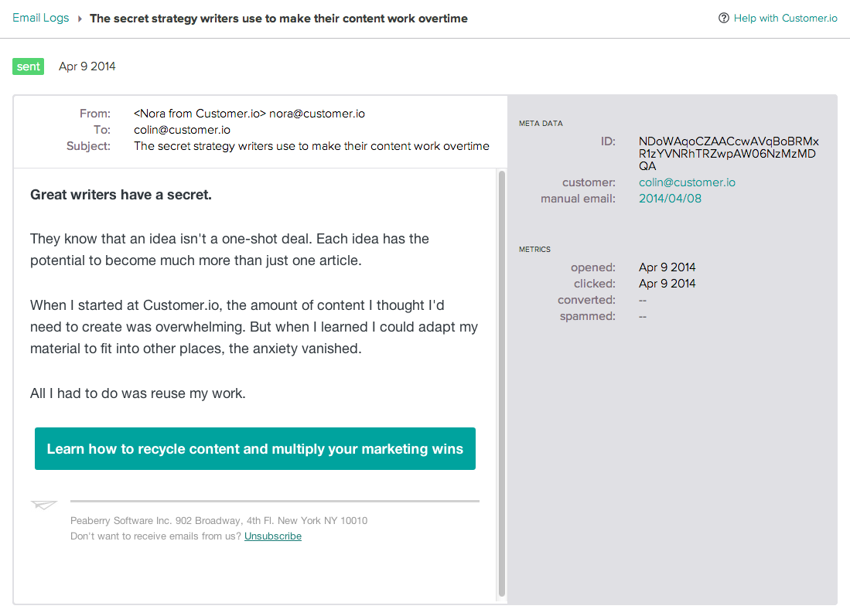Click the clicked date Apr 9 2014

(667, 284)
